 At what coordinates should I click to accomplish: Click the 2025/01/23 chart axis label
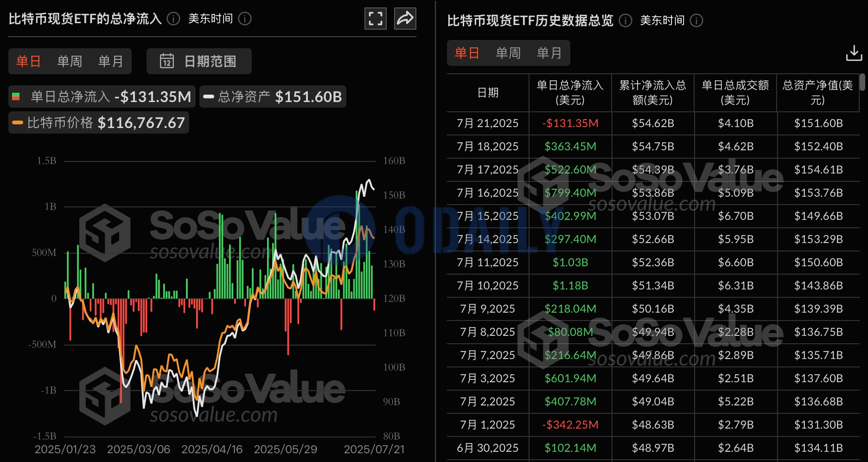click(x=65, y=449)
